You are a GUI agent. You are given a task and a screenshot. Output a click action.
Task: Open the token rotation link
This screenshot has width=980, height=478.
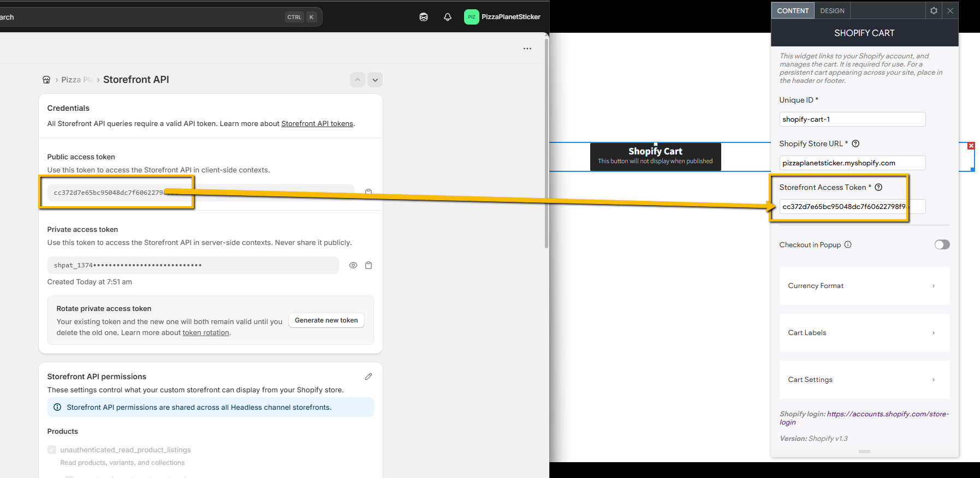click(x=206, y=333)
